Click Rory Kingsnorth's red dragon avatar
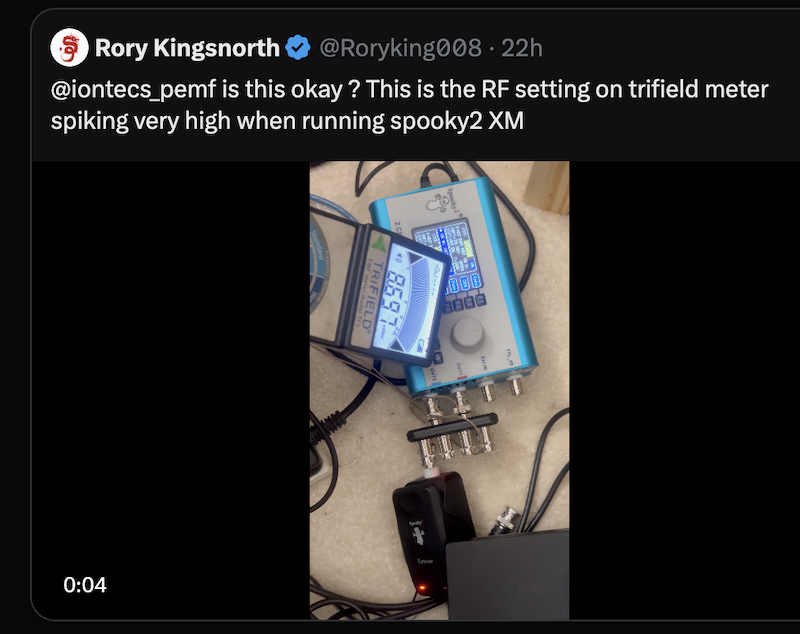 point(69,47)
